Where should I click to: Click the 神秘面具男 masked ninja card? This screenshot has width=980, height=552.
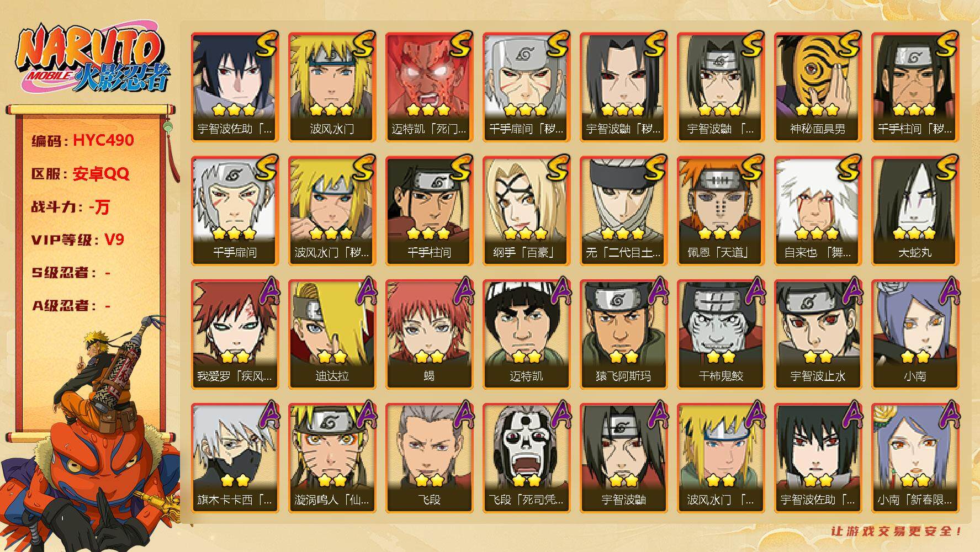[818, 87]
